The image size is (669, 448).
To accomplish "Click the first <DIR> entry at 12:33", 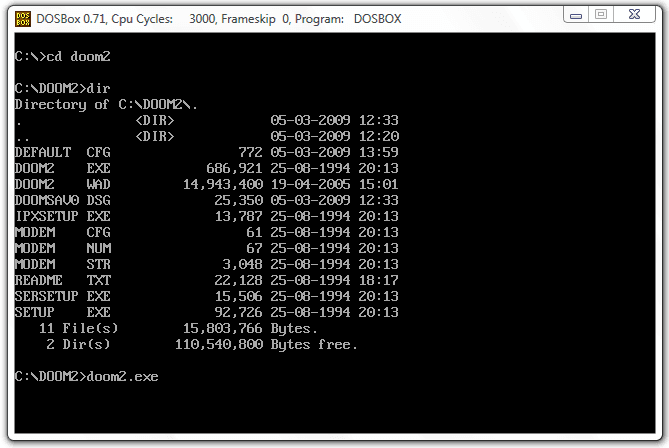I will [x=155, y=120].
